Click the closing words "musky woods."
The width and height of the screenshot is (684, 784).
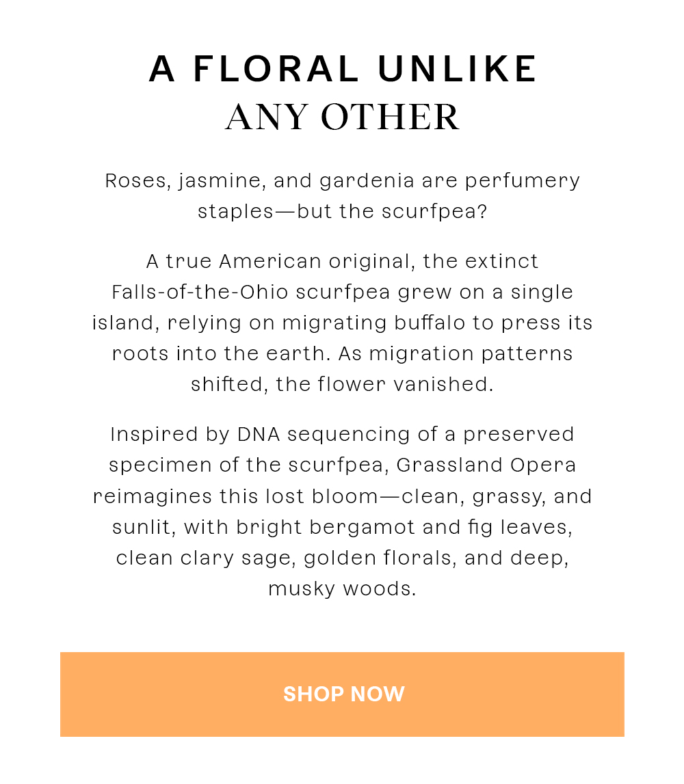tap(342, 589)
